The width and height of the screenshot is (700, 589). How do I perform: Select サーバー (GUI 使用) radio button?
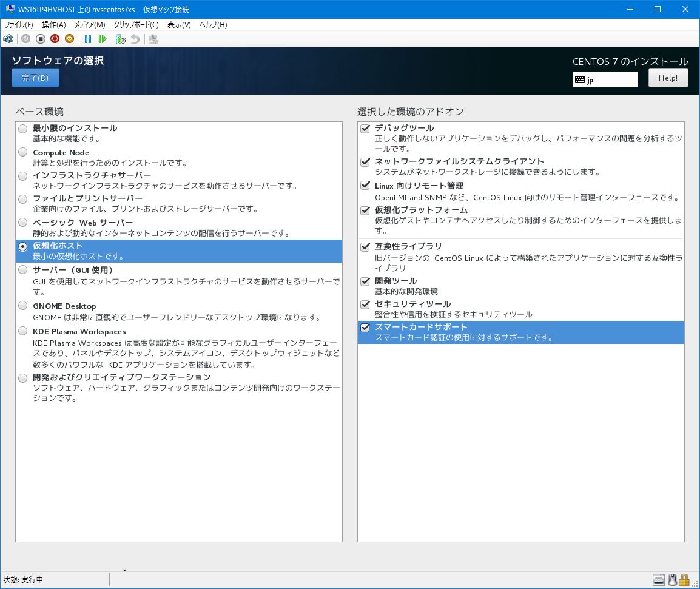point(23,269)
